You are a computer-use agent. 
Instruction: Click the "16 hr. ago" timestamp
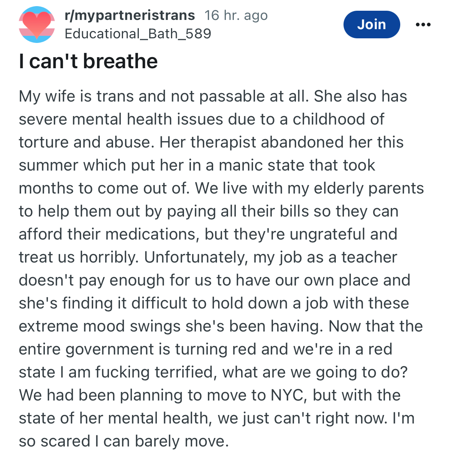click(236, 15)
